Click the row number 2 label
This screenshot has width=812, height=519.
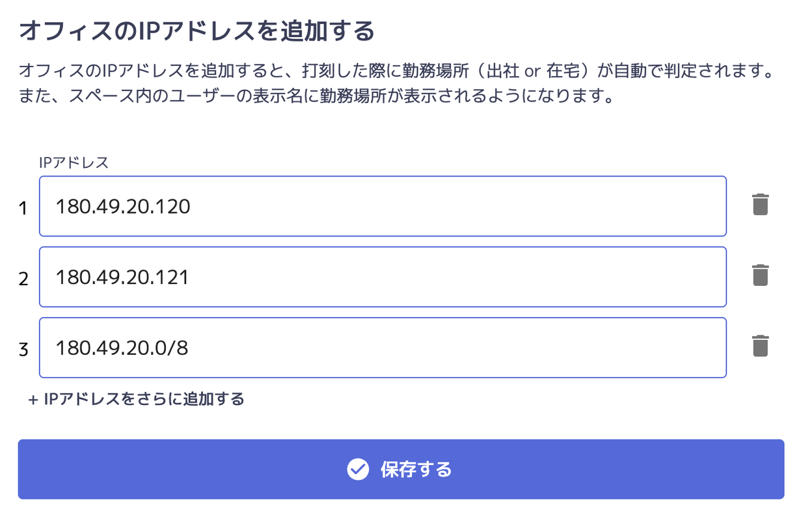pos(23,279)
